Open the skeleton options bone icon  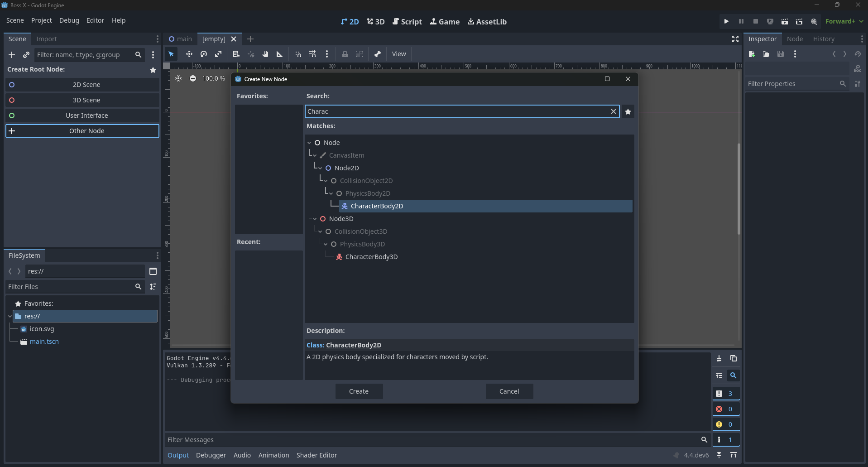click(x=378, y=54)
